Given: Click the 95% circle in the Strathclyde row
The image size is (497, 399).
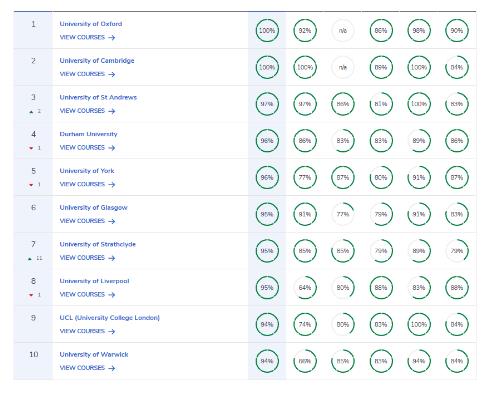Looking at the screenshot, I should 267,251.
